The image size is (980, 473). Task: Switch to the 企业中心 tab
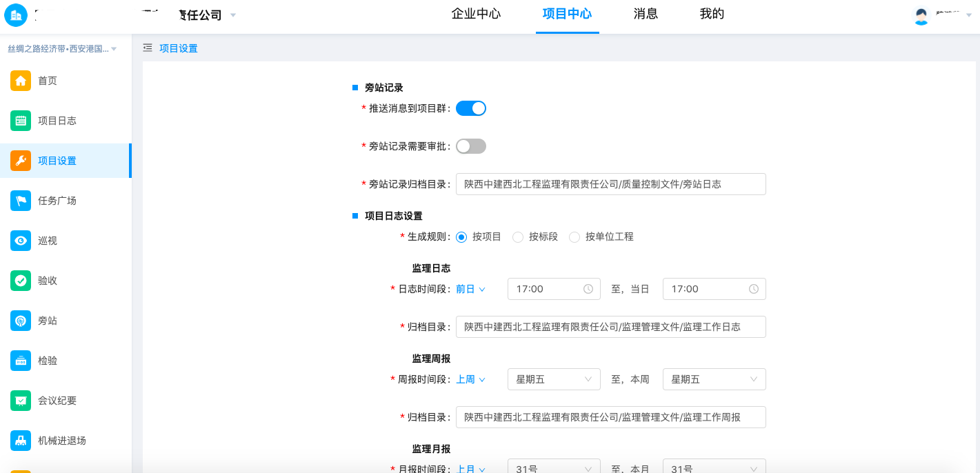(x=476, y=14)
